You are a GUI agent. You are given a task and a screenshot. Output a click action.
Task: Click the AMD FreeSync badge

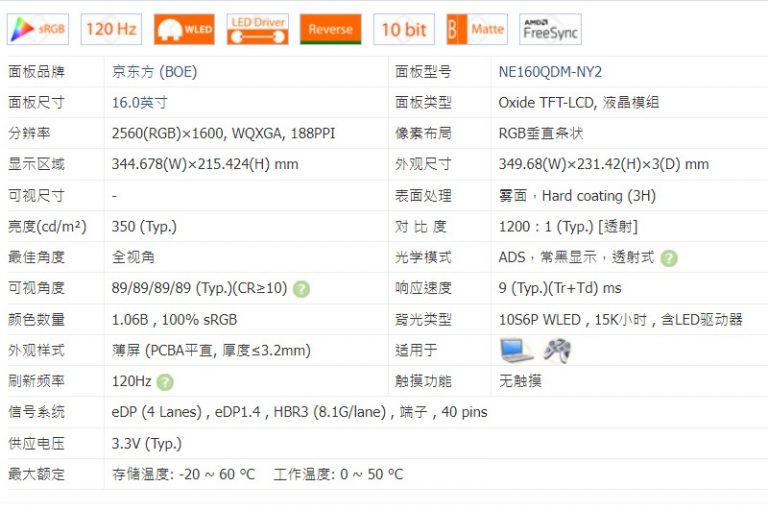(x=550, y=29)
